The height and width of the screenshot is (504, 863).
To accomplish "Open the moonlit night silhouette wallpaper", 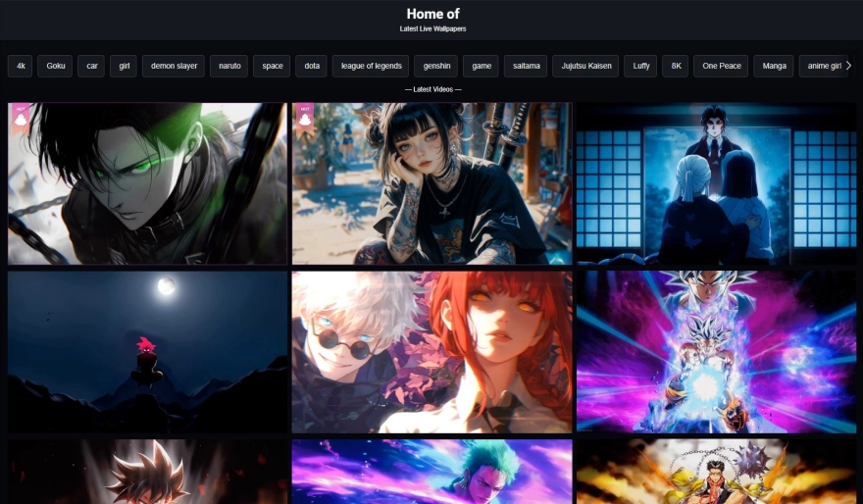I will click(147, 352).
